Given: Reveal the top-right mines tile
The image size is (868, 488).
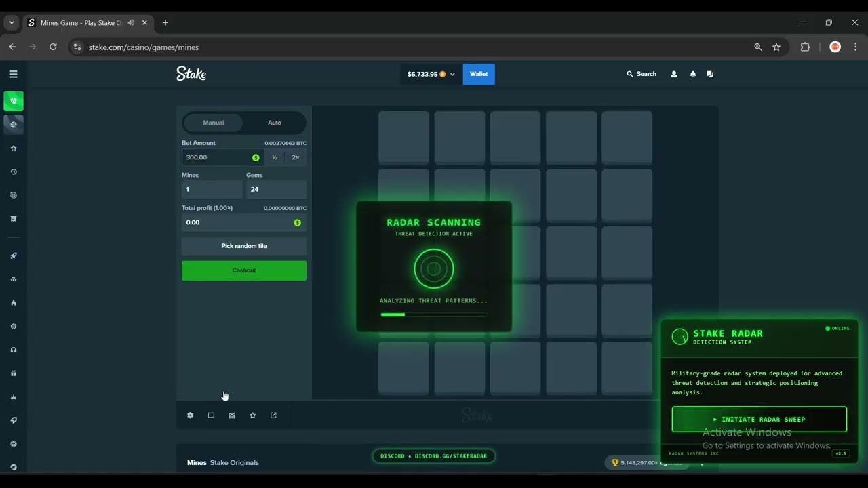Looking at the screenshot, I should [627, 138].
